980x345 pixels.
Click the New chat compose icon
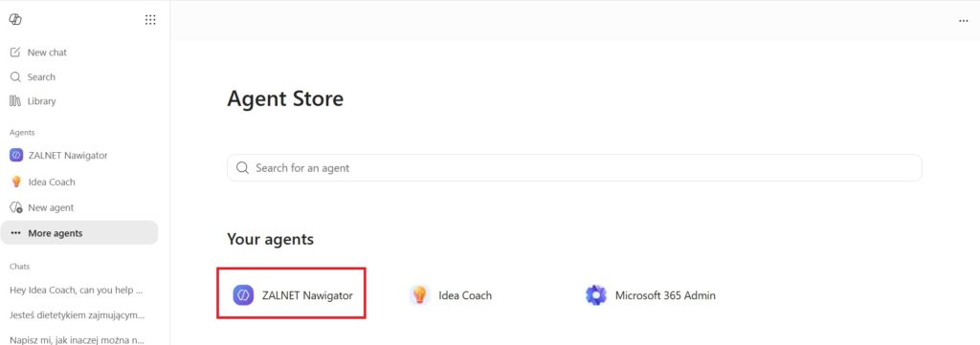point(15,53)
